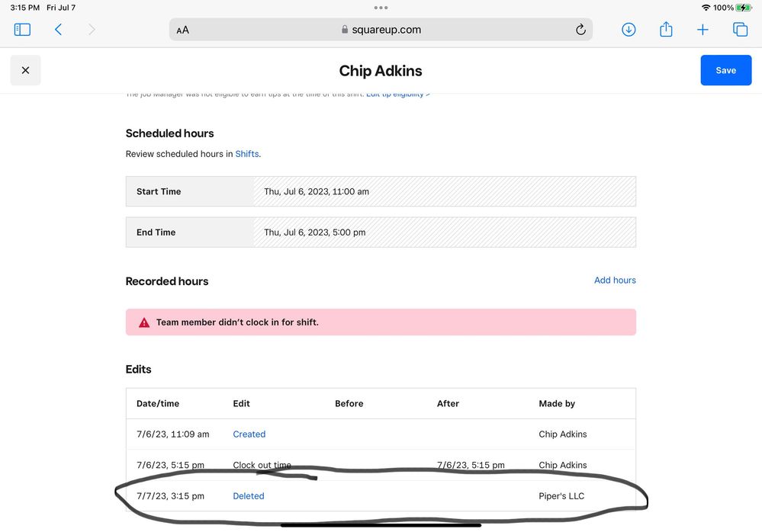Select the scheduled Start Time field
762x532 pixels.
tap(444, 191)
